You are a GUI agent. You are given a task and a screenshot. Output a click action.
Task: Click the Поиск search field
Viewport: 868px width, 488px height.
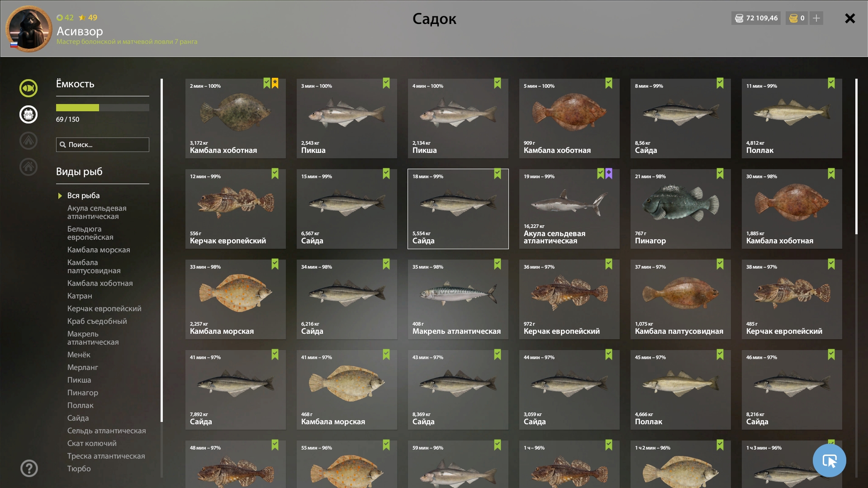pos(103,145)
